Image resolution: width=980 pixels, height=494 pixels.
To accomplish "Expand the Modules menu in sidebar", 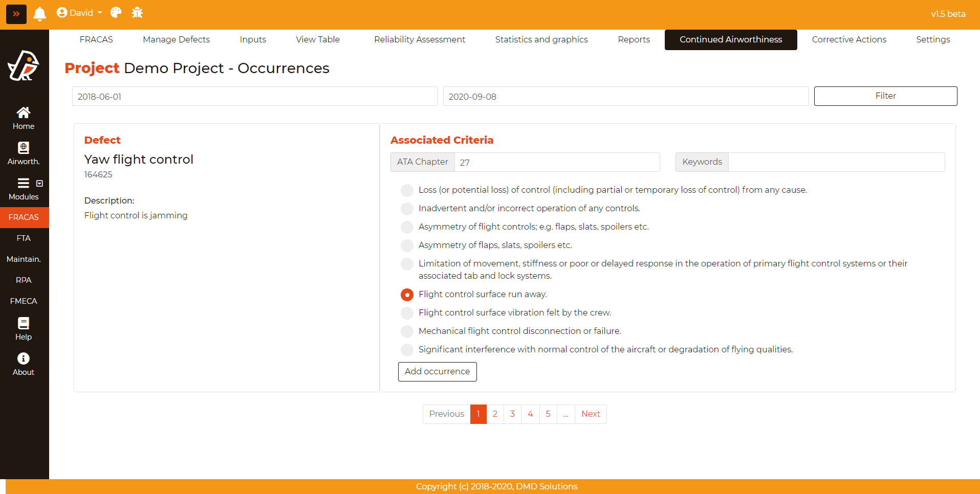I will (x=24, y=189).
